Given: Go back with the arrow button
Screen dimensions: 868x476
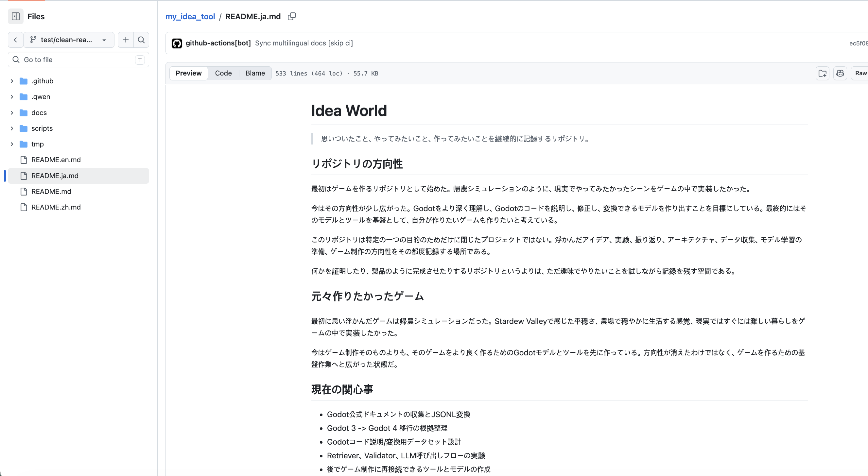Looking at the screenshot, I should click(x=15, y=40).
